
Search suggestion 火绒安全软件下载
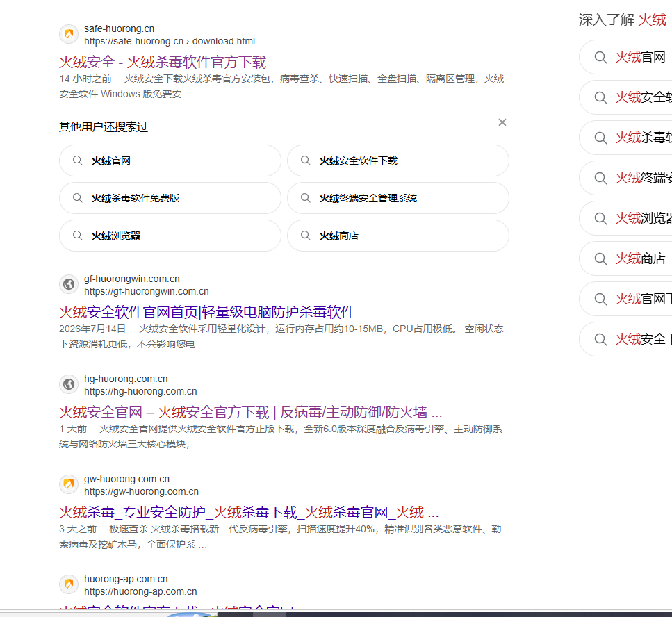coord(398,161)
